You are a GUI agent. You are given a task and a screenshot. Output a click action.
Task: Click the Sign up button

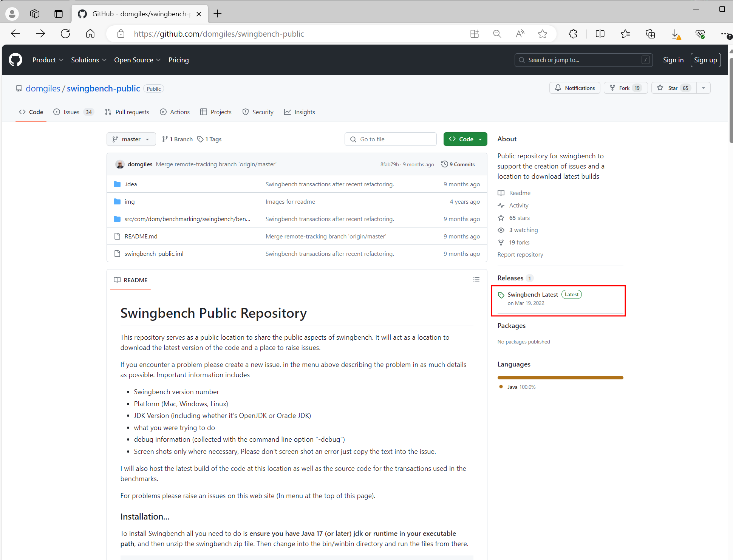705,60
